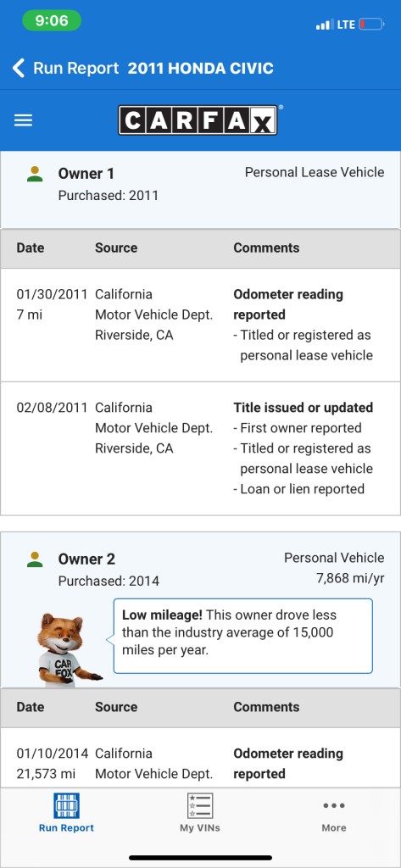Select the Owner 2 header section
The image size is (401, 868).
200,610
